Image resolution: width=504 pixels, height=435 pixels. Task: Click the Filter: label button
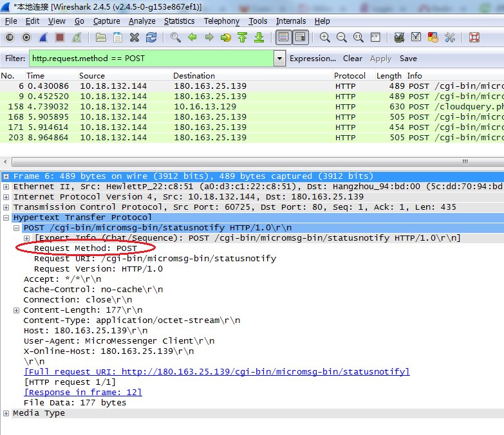(15, 59)
